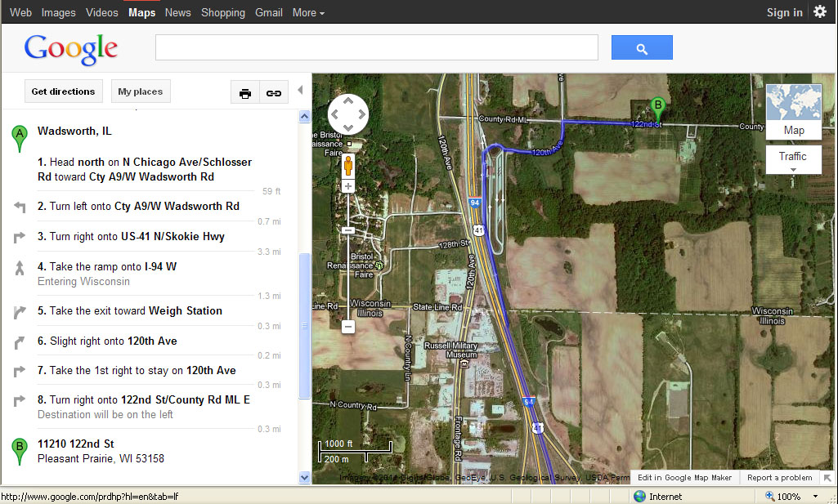
Task: Open the Videos tab
Action: click(101, 12)
